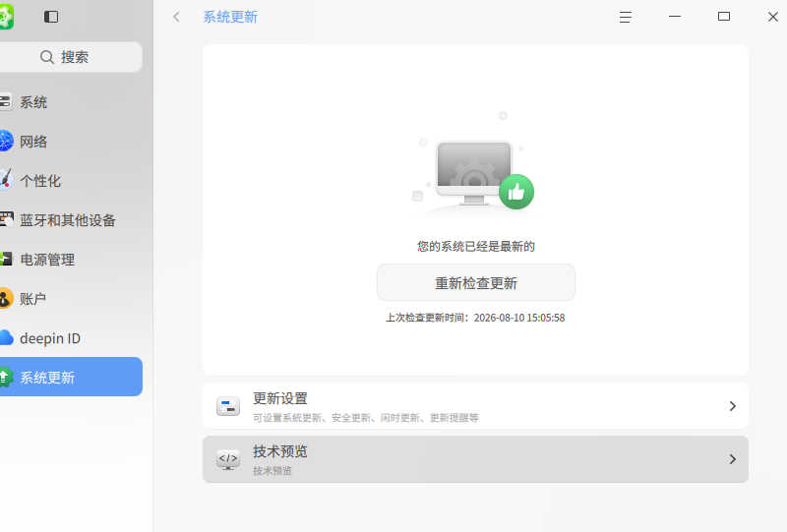Click the 账户 user icon

tap(6, 299)
